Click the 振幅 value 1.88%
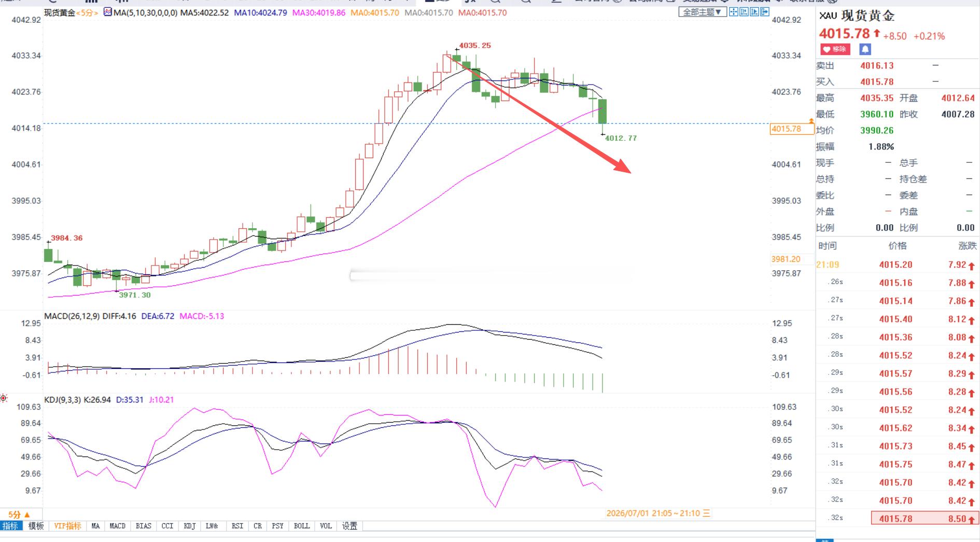Screen dimensions: 980x542 click(881, 147)
